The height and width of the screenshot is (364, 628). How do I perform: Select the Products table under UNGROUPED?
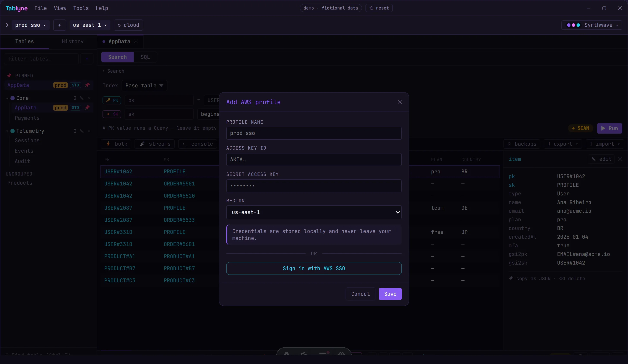(x=20, y=183)
